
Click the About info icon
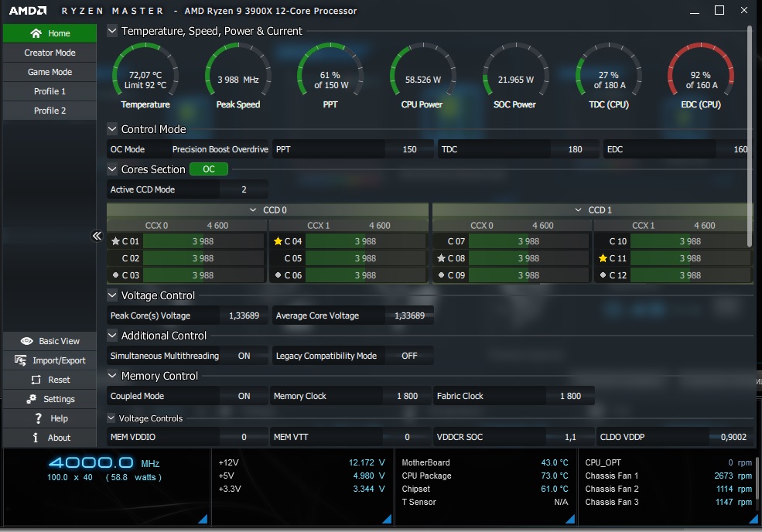click(x=36, y=438)
